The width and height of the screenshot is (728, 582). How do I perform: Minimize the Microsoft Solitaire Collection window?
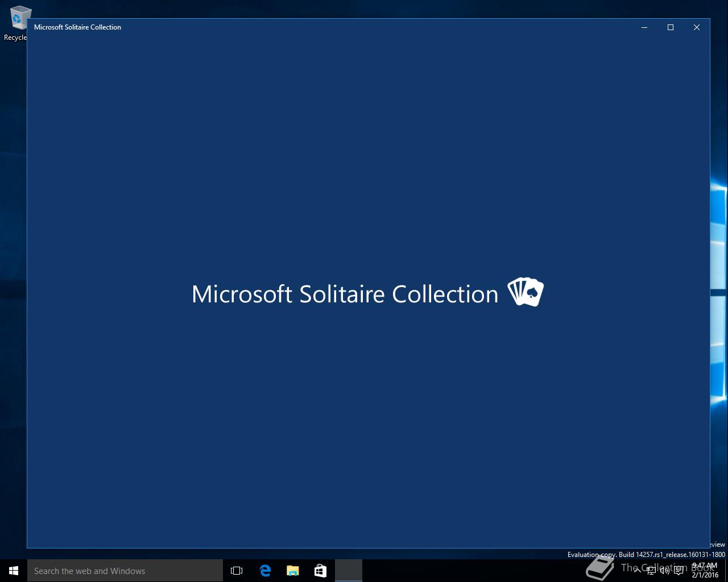644,27
